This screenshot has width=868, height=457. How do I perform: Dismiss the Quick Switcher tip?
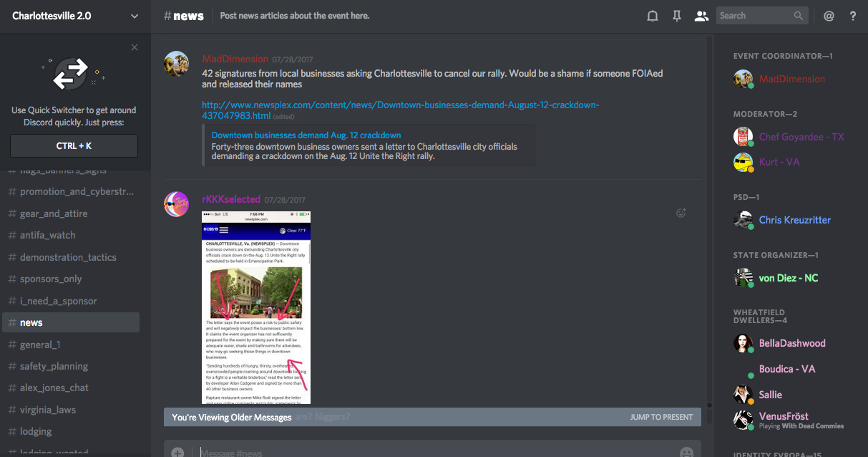coord(135,47)
